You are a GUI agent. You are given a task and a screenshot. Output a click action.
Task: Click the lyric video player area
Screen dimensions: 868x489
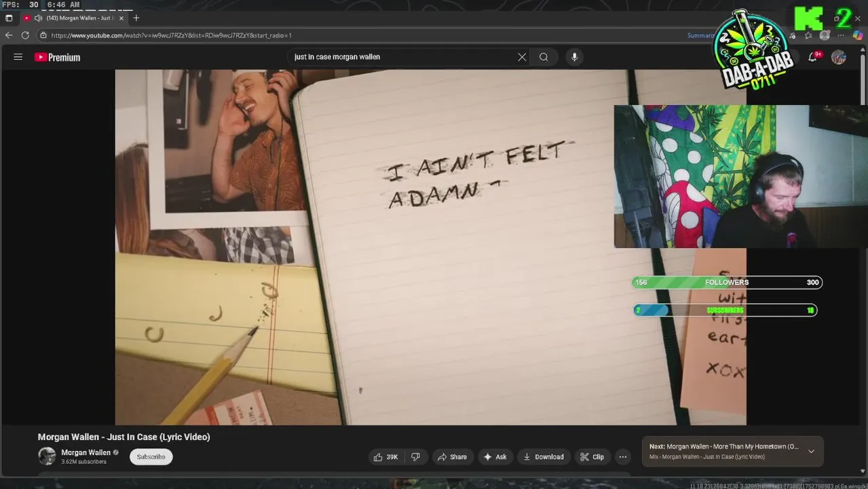[430, 247]
